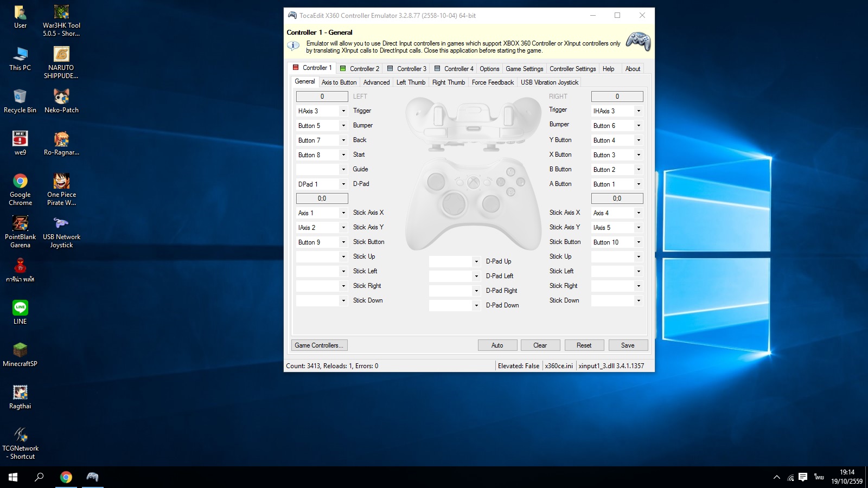This screenshot has width=868, height=488.
Task: Open the Windows Start menu
Action: (x=13, y=477)
